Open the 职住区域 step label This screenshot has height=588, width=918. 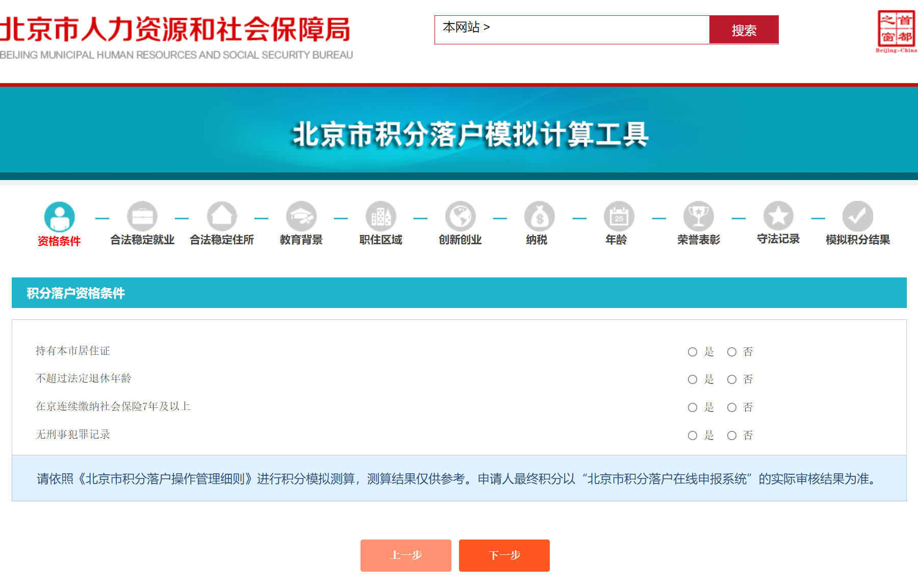pyautogui.click(x=381, y=240)
